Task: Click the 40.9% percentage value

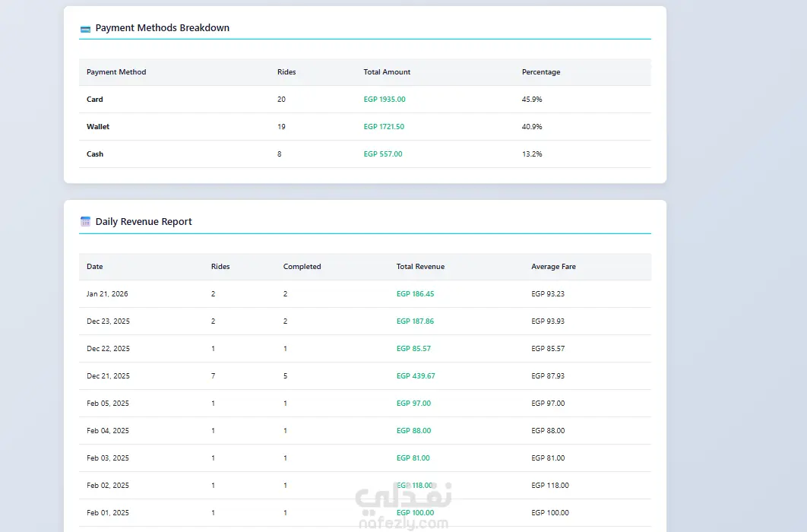Action: 532,127
